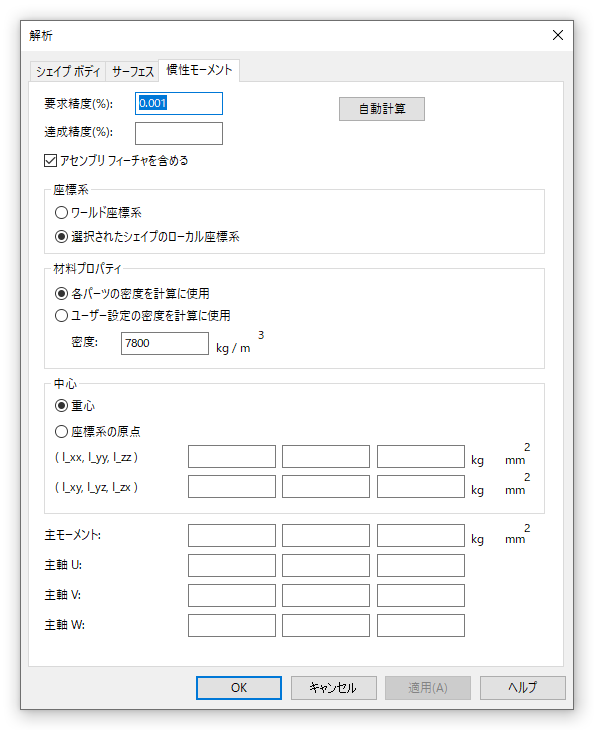The height and width of the screenshot is (730, 594).
Task: Click second 主軸 U field
Action: (x=326, y=565)
